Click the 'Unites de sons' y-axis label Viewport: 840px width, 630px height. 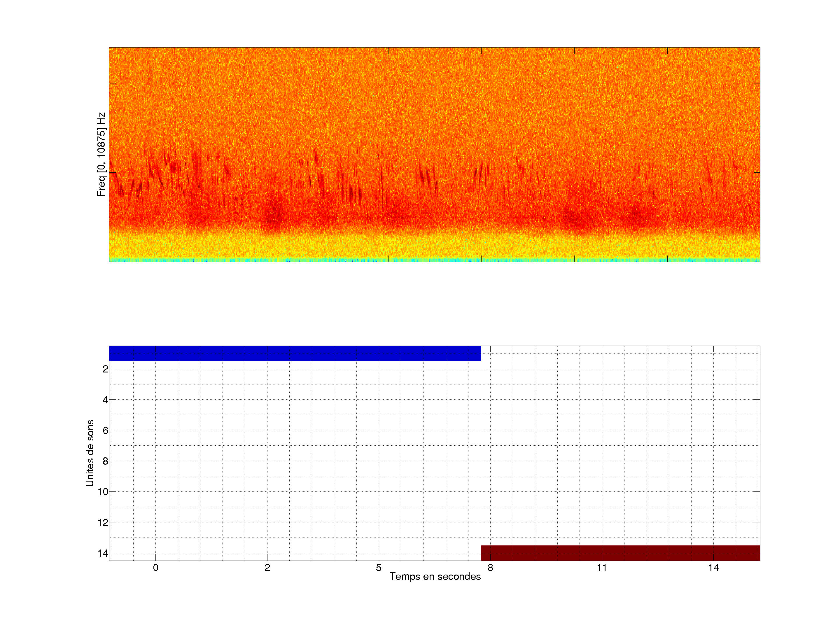90,453
